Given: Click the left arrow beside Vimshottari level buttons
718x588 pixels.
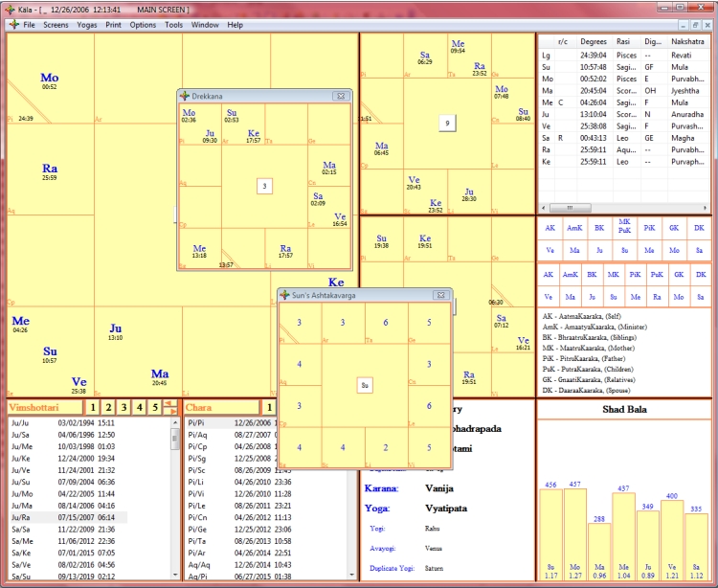Looking at the screenshot, I should point(170,403).
